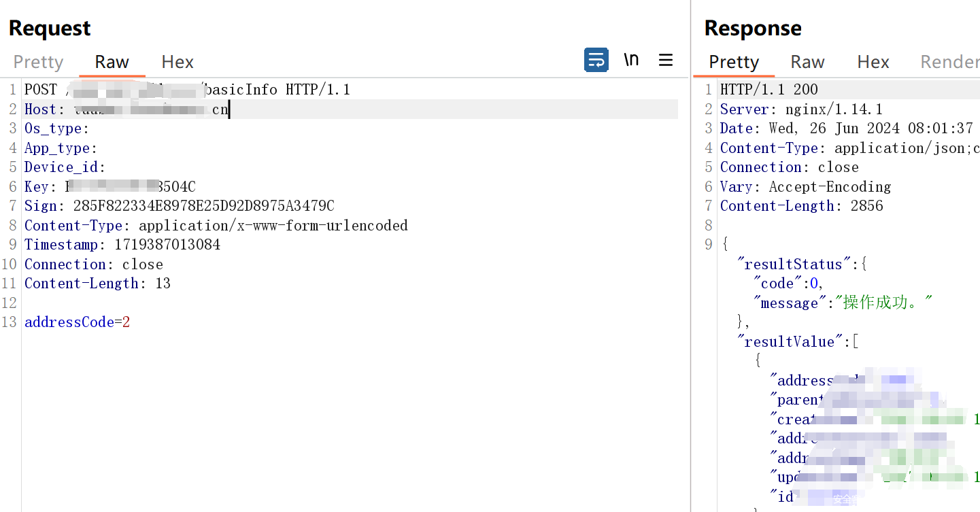Click the "resultValue" key in the response body
Image resolution: width=980 pixels, height=512 pixels.
(790, 342)
